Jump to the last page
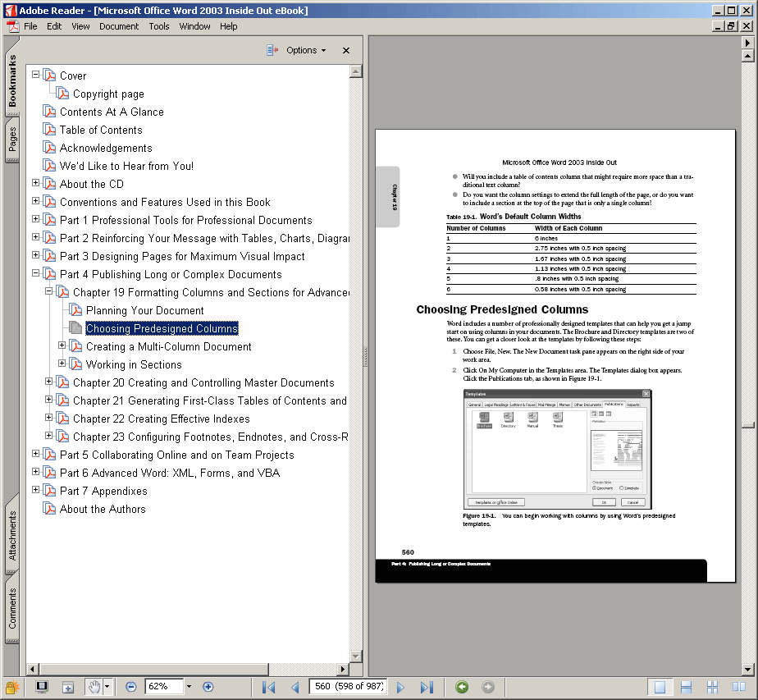The height and width of the screenshot is (700, 758). tap(427, 687)
